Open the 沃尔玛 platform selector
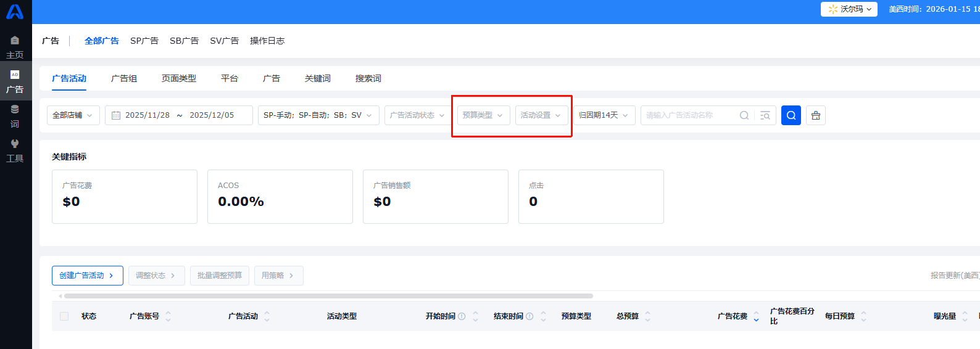This screenshot has width=980, height=349. click(x=849, y=9)
